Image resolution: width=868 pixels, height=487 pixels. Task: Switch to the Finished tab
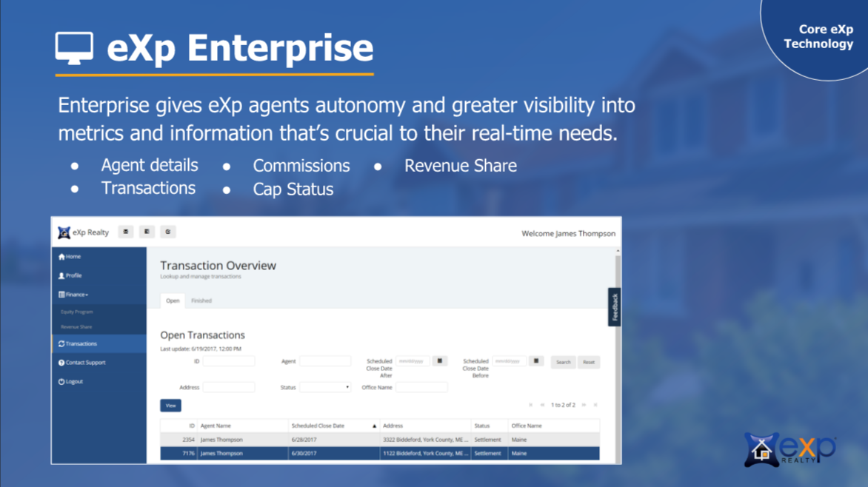(x=201, y=300)
